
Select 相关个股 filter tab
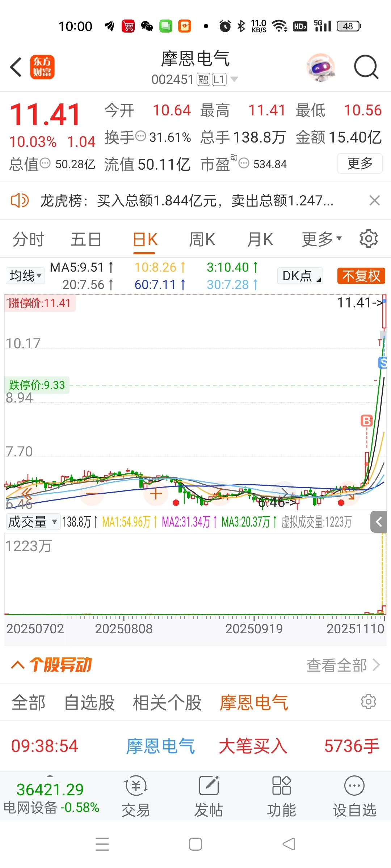[167, 702]
